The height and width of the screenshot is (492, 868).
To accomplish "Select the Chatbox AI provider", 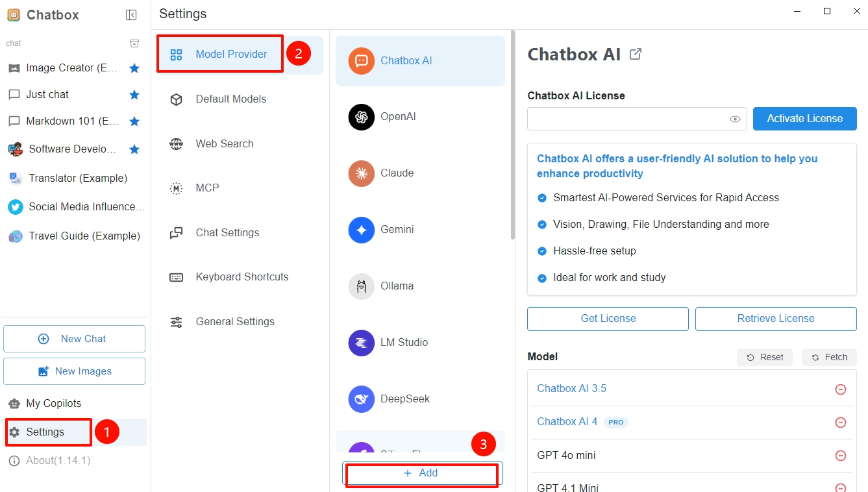I will click(420, 61).
